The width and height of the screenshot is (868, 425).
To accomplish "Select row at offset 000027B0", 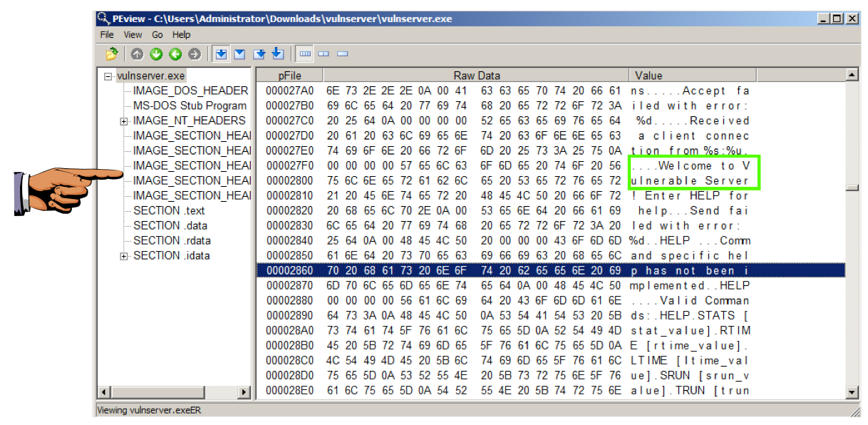I will click(x=550, y=106).
